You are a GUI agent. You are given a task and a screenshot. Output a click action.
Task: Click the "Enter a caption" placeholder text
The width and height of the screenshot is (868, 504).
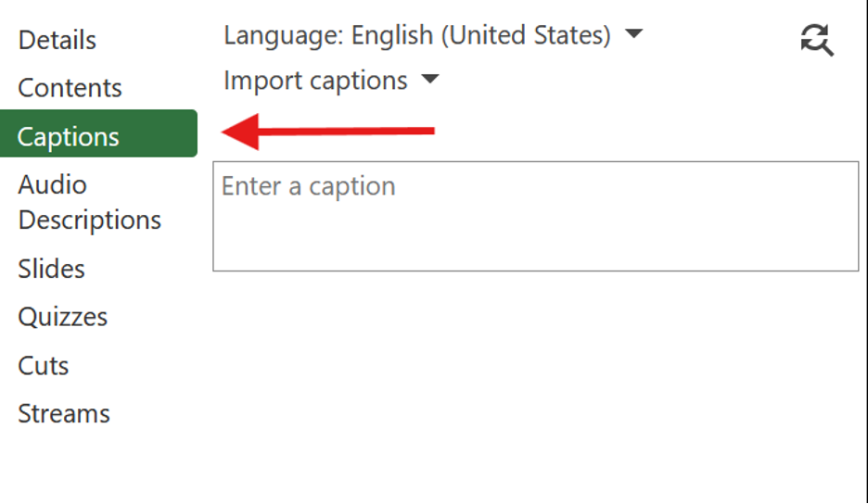pos(308,186)
